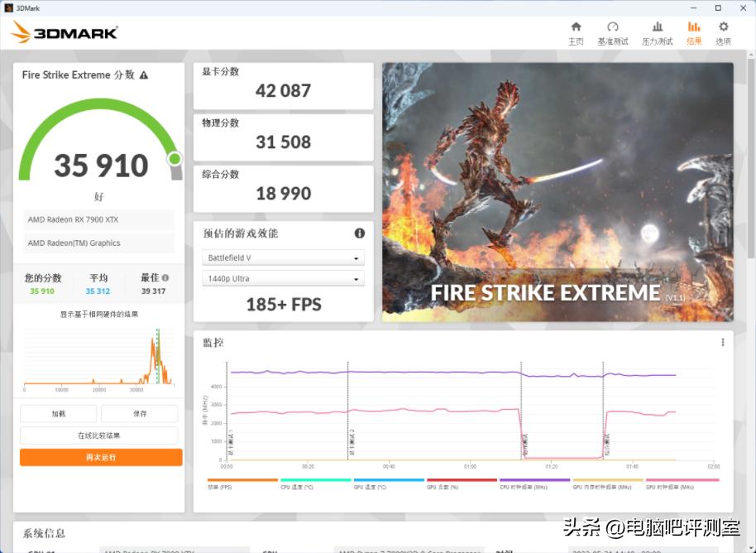This screenshot has height=553, width=756.
Task: Click the 3DMark title bar app icon
Action: [x=8, y=7]
